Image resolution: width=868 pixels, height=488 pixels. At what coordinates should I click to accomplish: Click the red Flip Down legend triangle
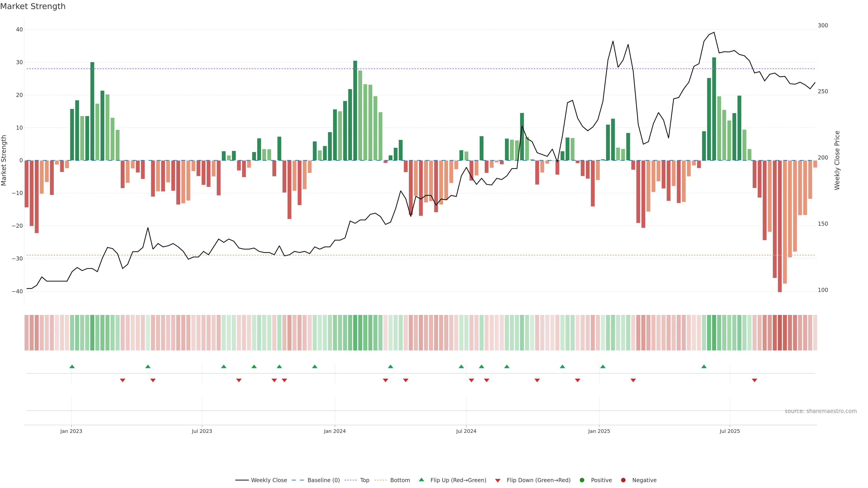498,481
